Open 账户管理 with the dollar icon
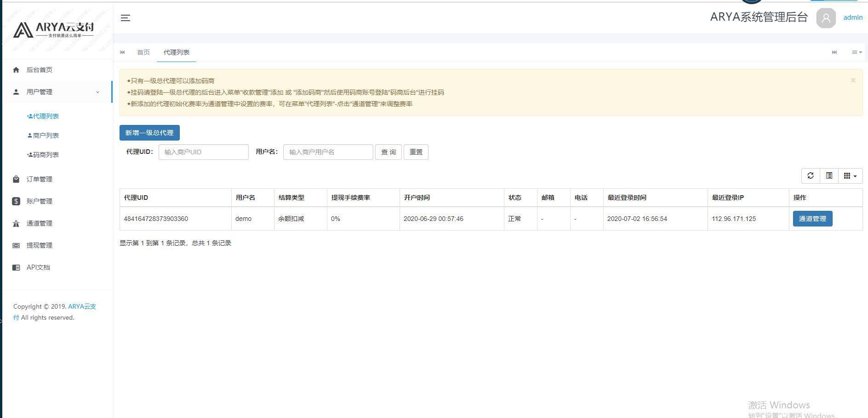This screenshot has height=418, width=868. [40, 201]
